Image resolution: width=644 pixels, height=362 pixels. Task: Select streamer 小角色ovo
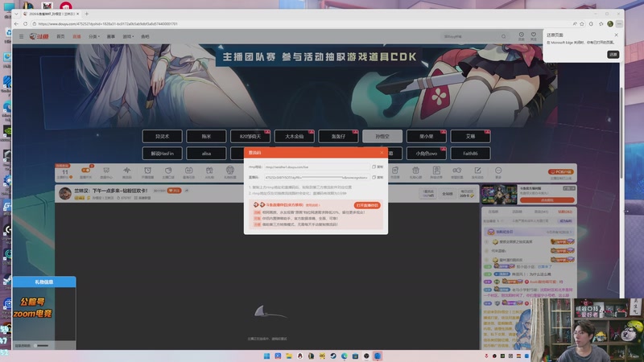click(x=427, y=154)
